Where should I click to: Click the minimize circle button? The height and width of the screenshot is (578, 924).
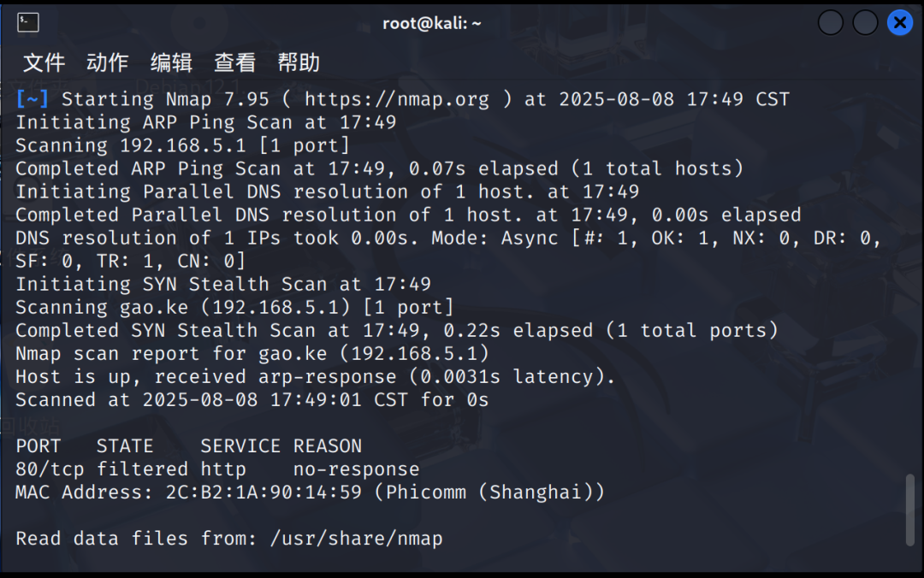point(830,23)
